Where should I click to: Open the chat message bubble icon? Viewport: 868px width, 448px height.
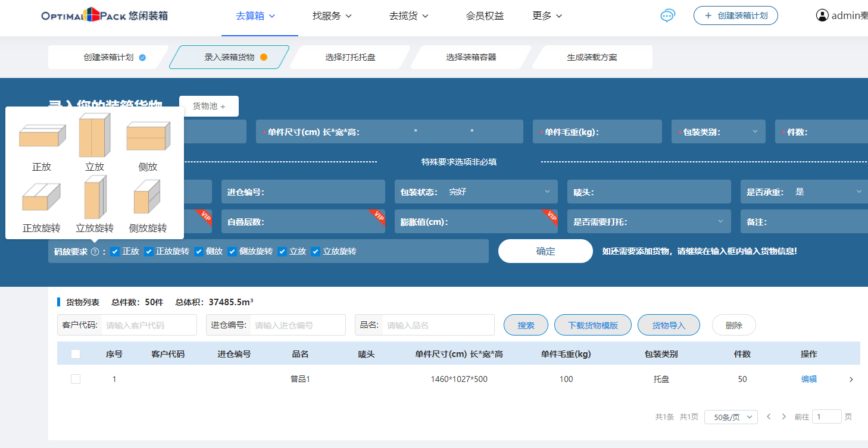667,16
